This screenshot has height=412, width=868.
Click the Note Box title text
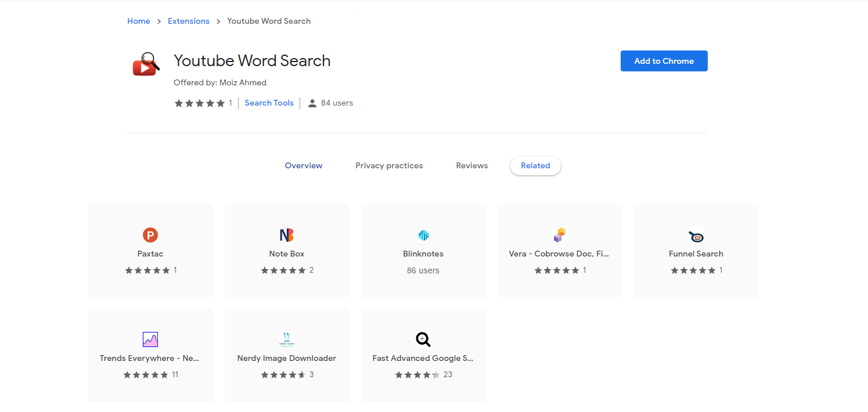pos(287,254)
